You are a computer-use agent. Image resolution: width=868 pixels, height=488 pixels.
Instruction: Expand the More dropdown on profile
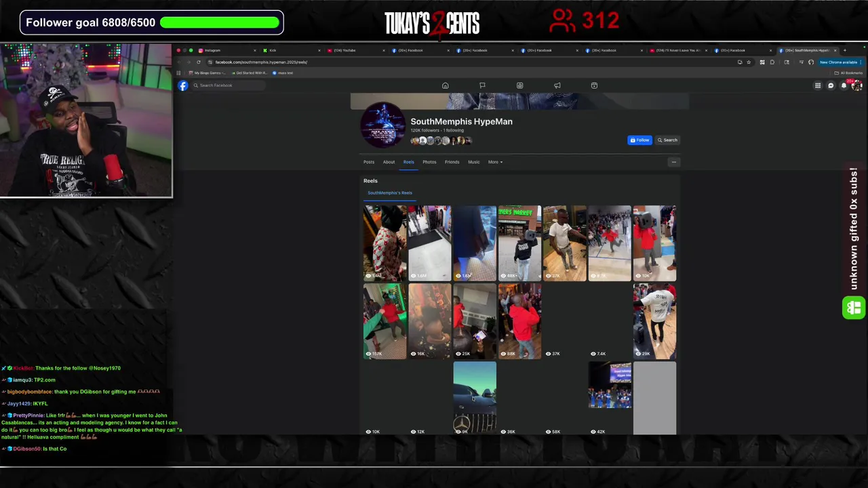(495, 162)
